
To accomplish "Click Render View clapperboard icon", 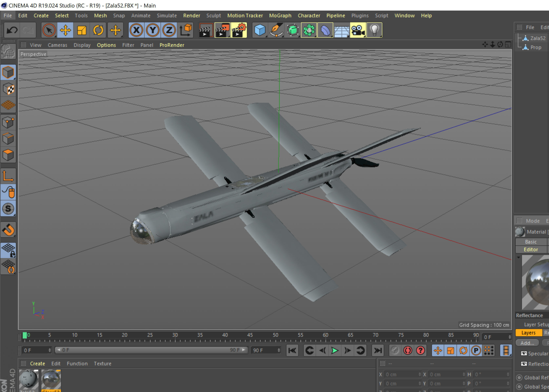I will 206,30.
